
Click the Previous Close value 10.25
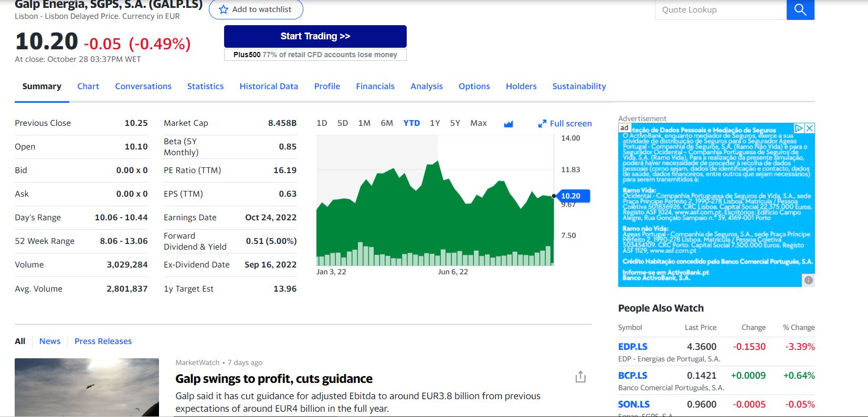136,123
